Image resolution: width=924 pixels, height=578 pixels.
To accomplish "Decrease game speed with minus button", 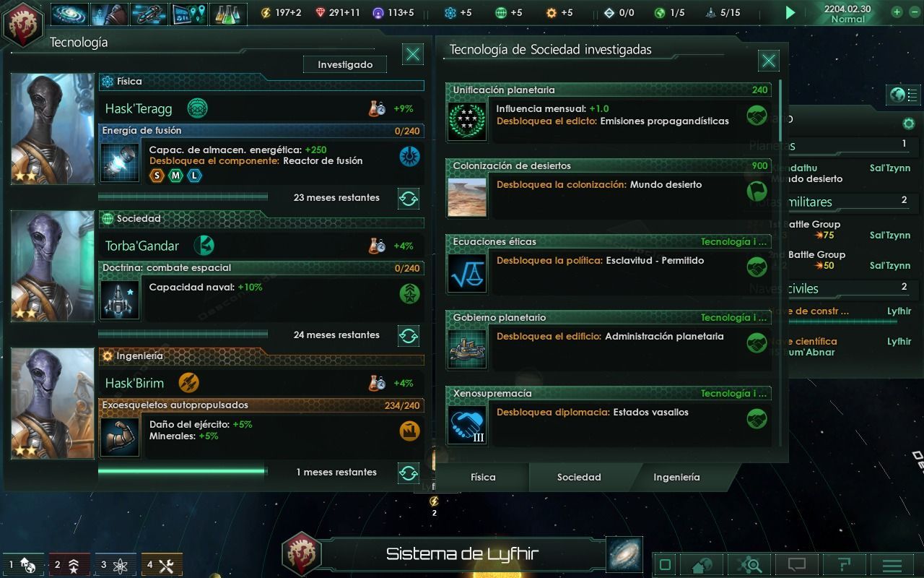I will tap(913, 12).
